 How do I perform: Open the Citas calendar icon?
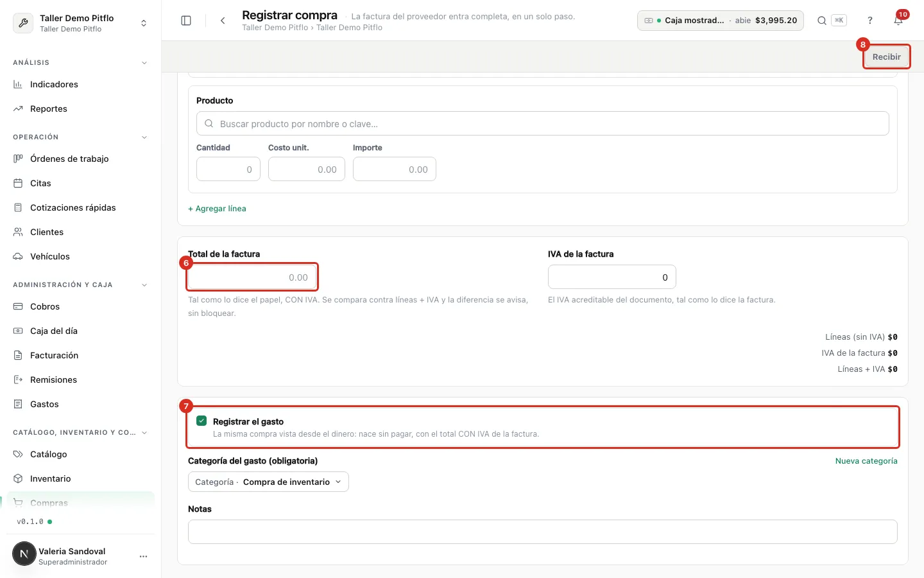[x=18, y=183]
